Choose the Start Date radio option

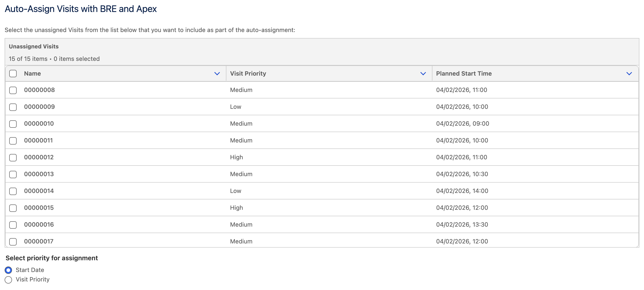[x=8, y=270]
